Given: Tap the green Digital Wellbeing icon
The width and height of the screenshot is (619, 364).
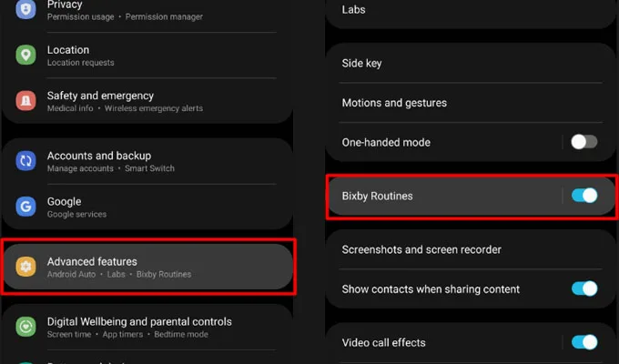Looking at the screenshot, I should pyautogui.click(x=25, y=327).
